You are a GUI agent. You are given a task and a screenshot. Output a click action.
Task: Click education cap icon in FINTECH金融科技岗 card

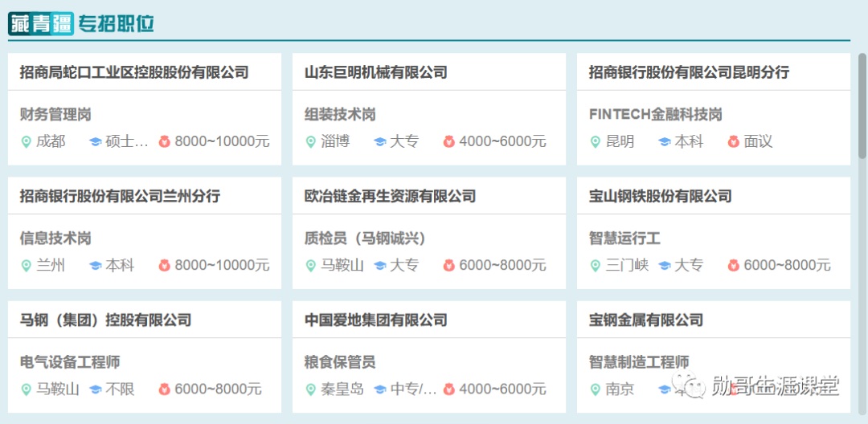[665, 142]
